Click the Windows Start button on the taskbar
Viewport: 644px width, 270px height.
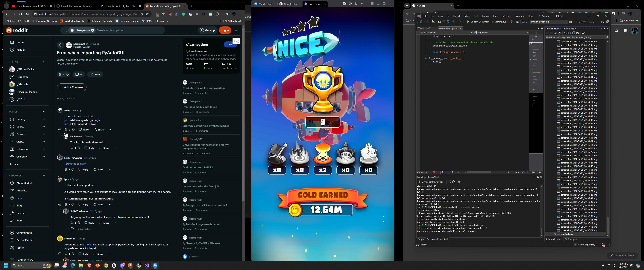[6, 265]
